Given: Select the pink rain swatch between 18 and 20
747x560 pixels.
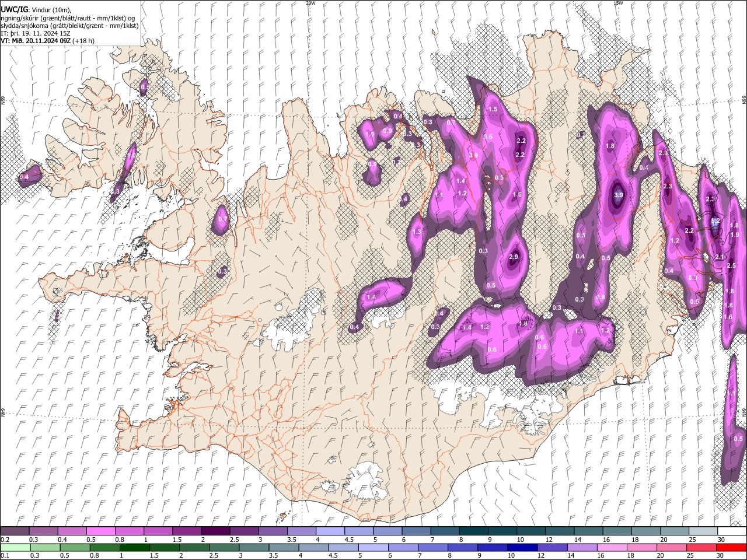Looking at the screenshot, I should pyautogui.click(x=642, y=547).
